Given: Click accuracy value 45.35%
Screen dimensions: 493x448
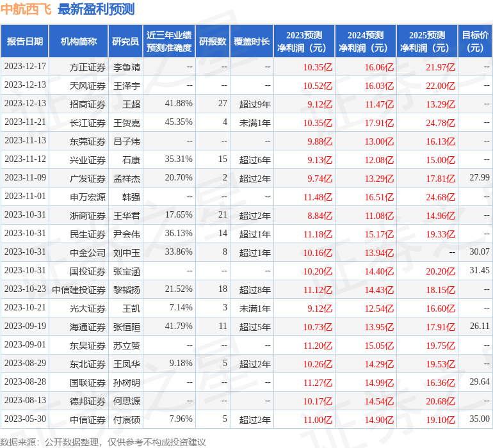Looking at the screenshot, I should click(179, 122).
